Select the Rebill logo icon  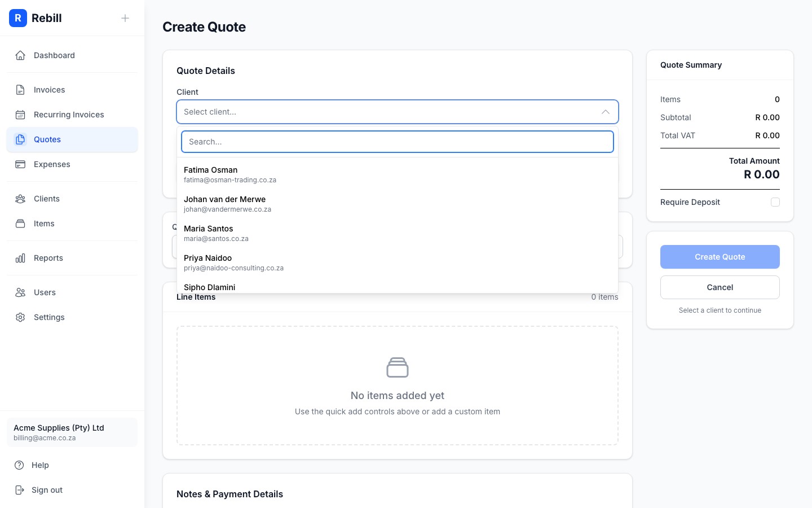(18, 18)
